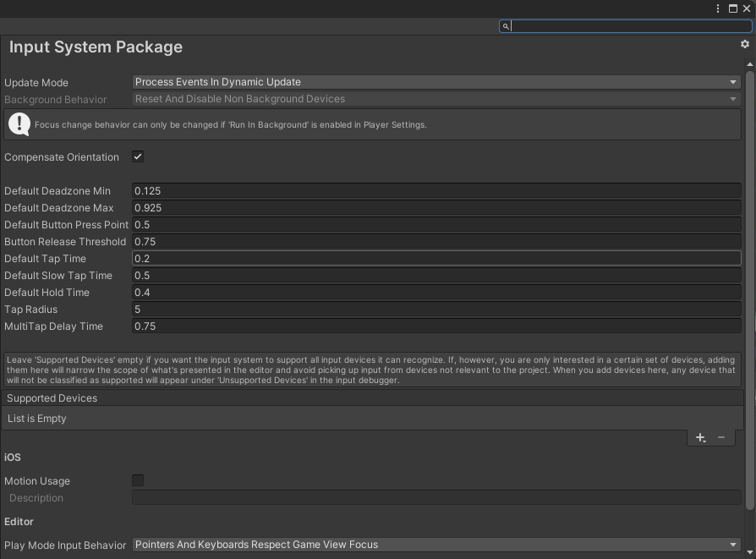
Task: Click the three-dot window options icon
Action: [719, 8]
